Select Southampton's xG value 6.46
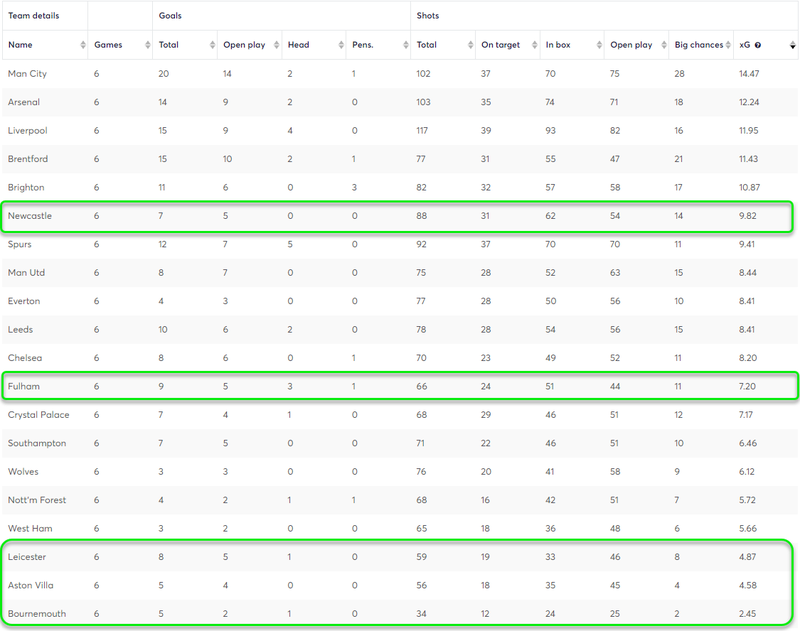800x631 pixels. click(x=748, y=443)
